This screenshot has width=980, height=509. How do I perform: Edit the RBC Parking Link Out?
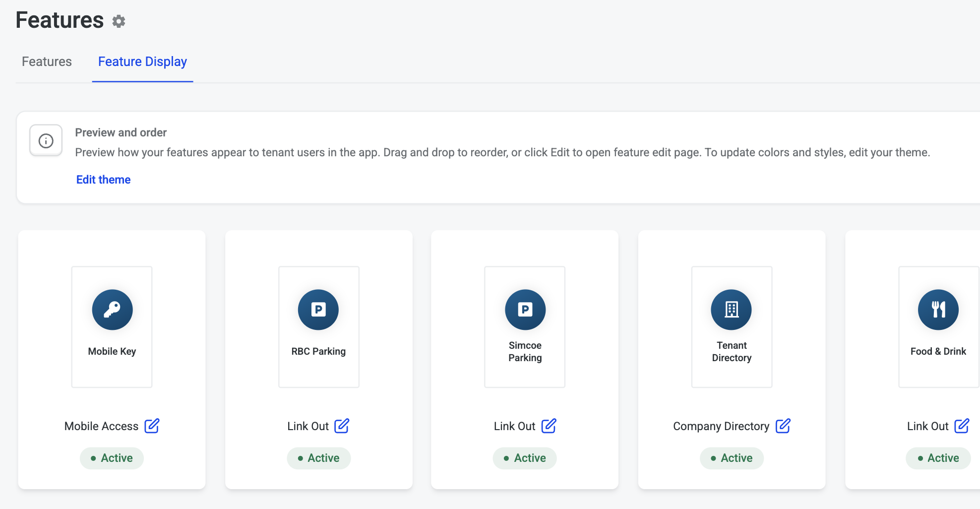tap(342, 426)
